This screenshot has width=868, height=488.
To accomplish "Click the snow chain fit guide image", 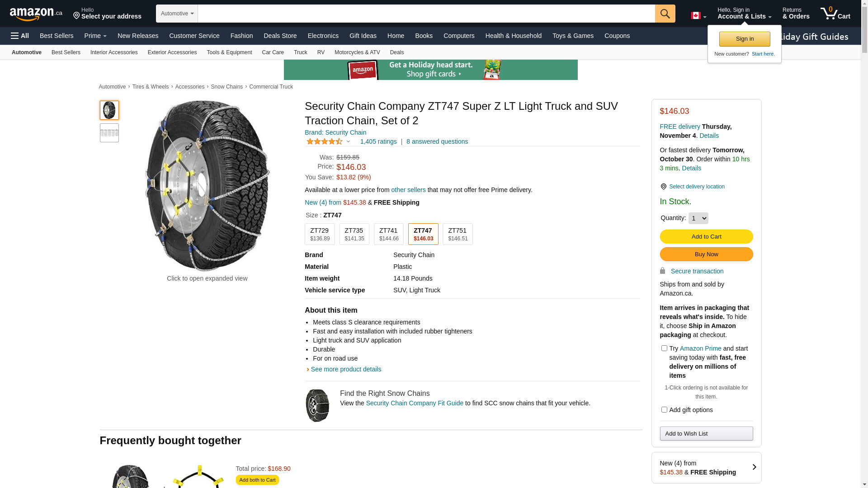I will pos(317,405).
